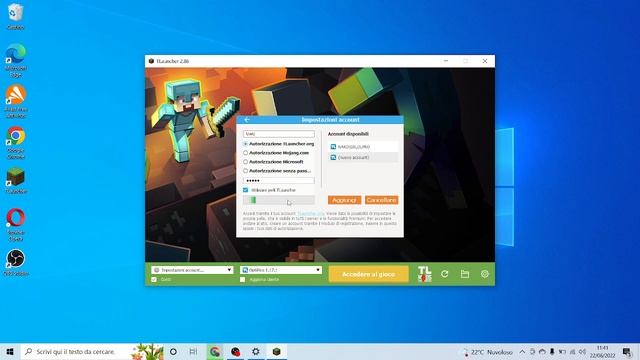Click the volume icon in system tray
The width and height of the screenshot is (640, 360).
(x=582, y=351)
